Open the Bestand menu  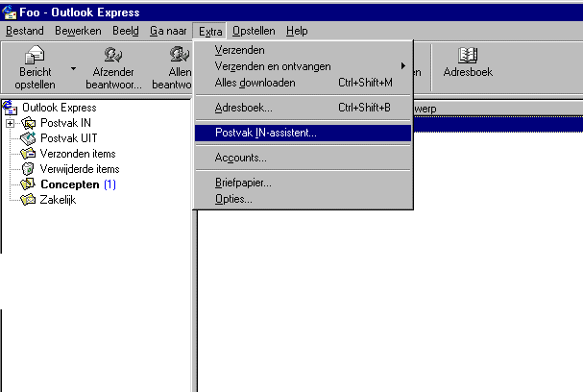pyautogui.click(x=25, y=31)
